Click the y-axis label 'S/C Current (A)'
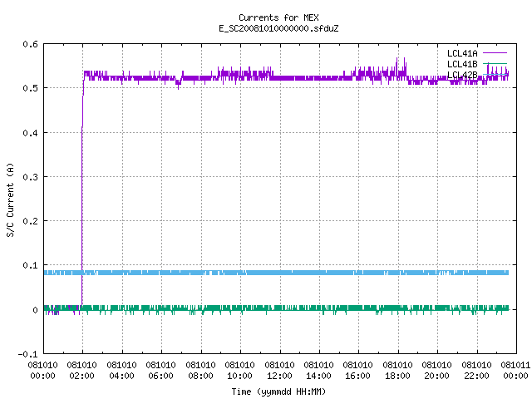The height and width of the screenshot is (399, 532). [10, 199]
